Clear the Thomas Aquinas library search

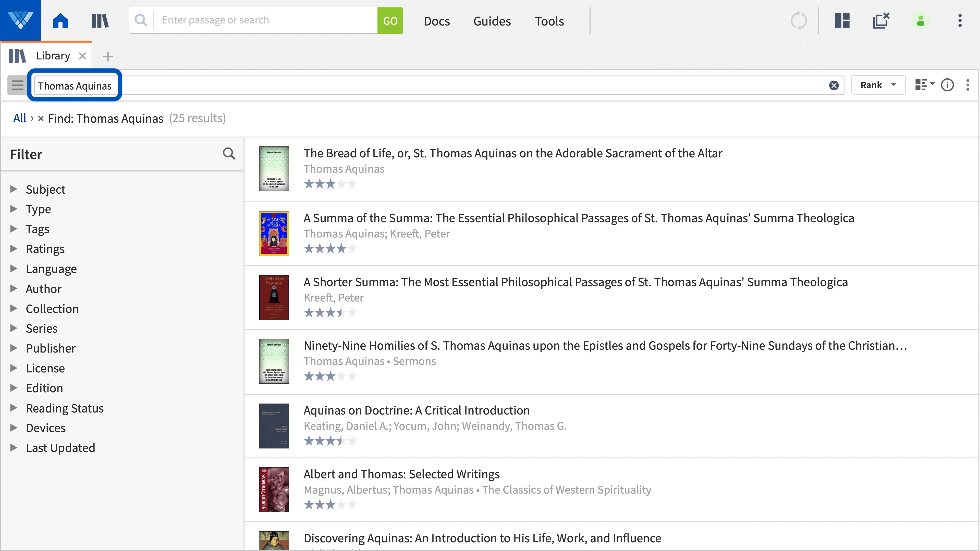coord(834,85)
